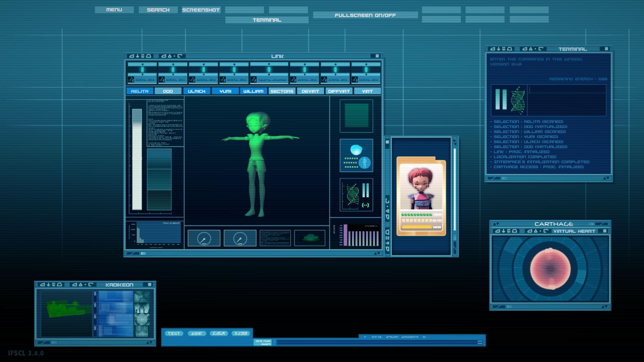This screenshot has height=362, width=644.
Task: Click the green square panel icon
Action: (x=356, y=116)
